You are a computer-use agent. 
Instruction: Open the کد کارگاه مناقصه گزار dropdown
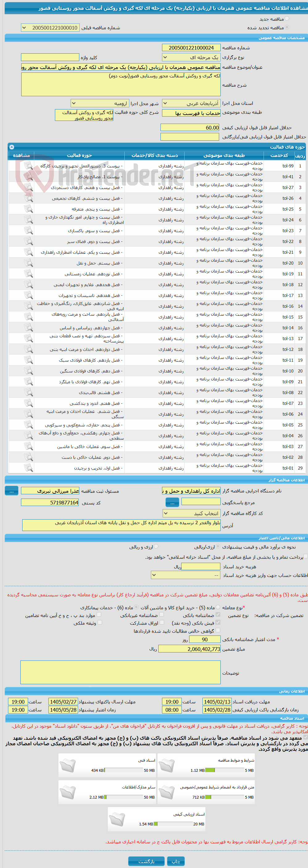pos(191,513)
